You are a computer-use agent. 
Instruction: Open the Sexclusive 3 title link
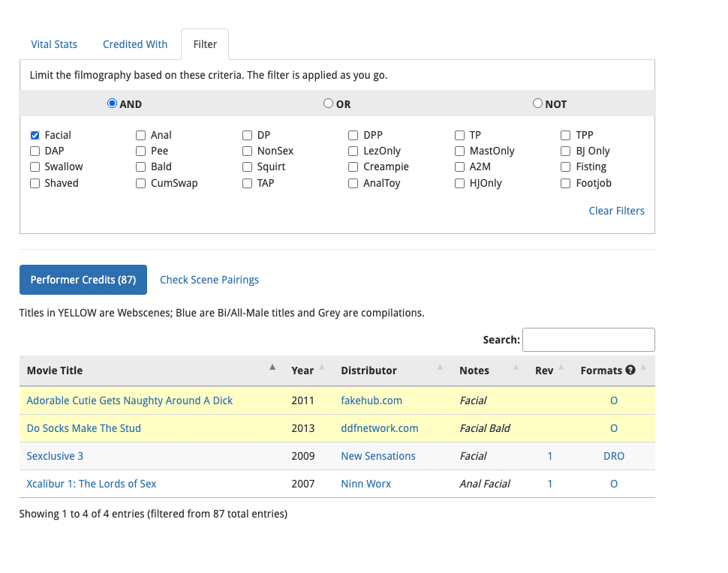point(55,456)
